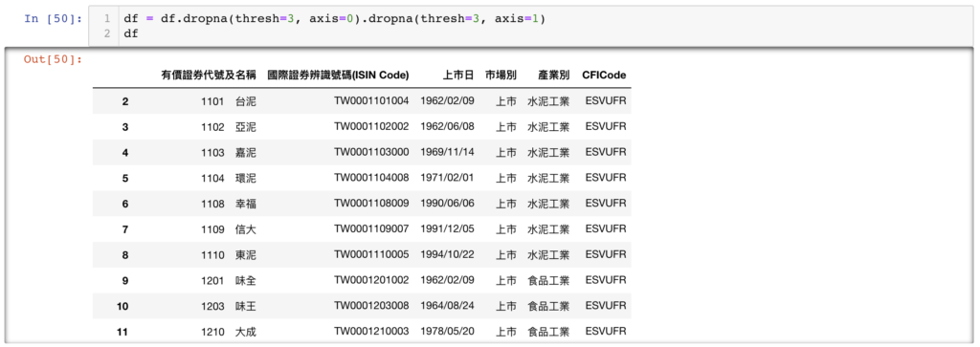Viewport: 980px width, 347px height.
Task: Click ESVUFR in row 1108 幸福
Action: (x=606, y=204)
